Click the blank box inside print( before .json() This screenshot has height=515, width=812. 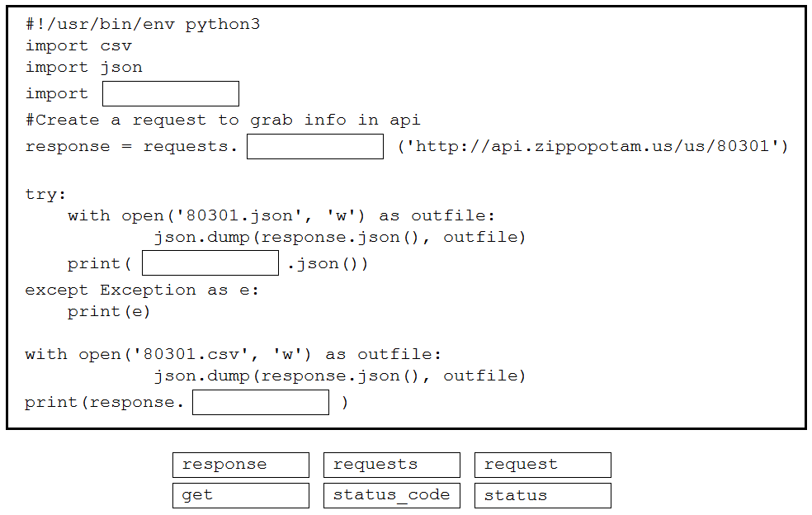point(210,263)
